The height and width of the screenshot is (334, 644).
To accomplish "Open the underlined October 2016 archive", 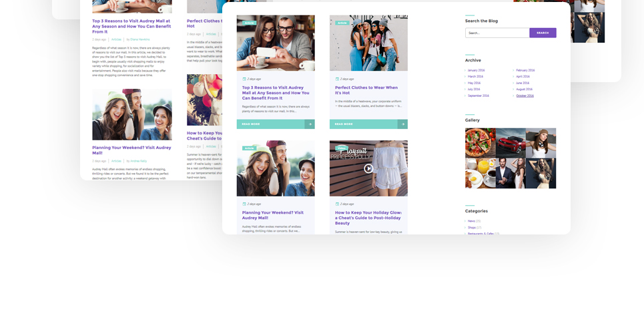I will pos(525,96).
